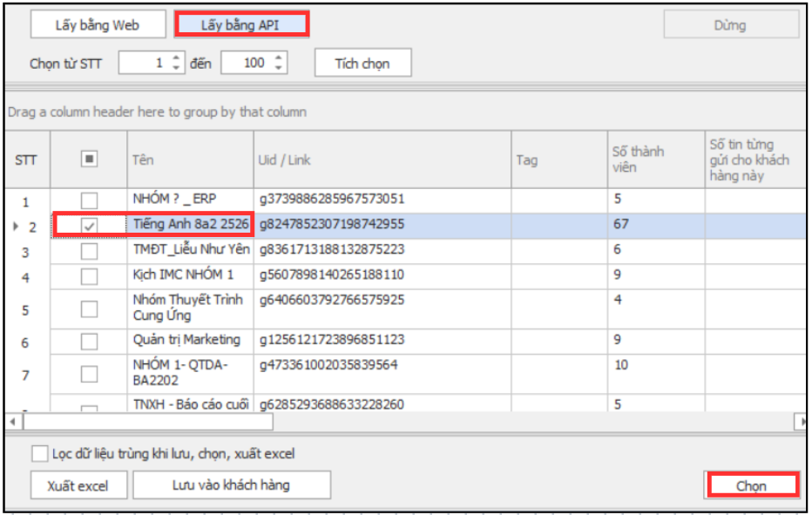This screenshot has width=812, height=515.
Task: Check the Quản trị Marketing row checkbox
Action: 89,341
